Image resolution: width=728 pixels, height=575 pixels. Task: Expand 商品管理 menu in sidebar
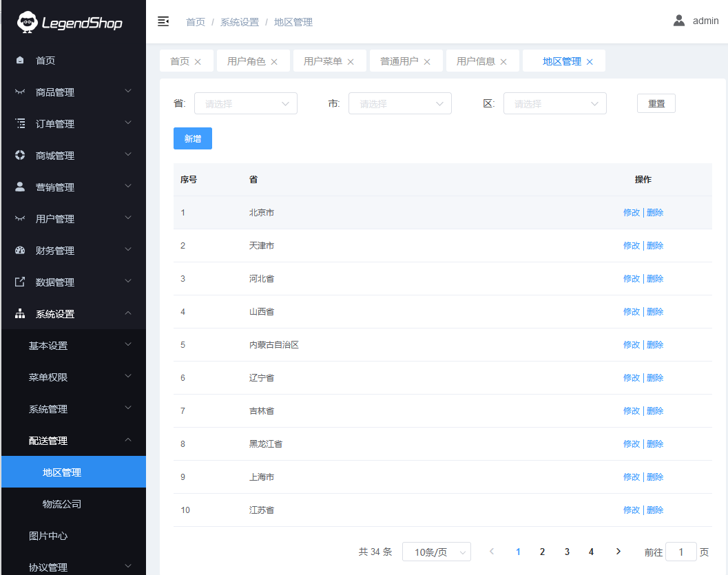73,92
